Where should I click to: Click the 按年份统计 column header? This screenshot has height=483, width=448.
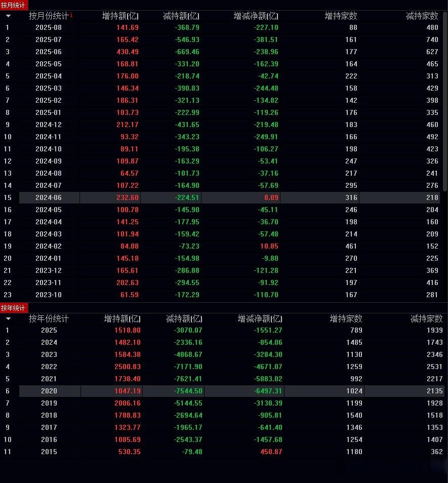click(49, 319)
